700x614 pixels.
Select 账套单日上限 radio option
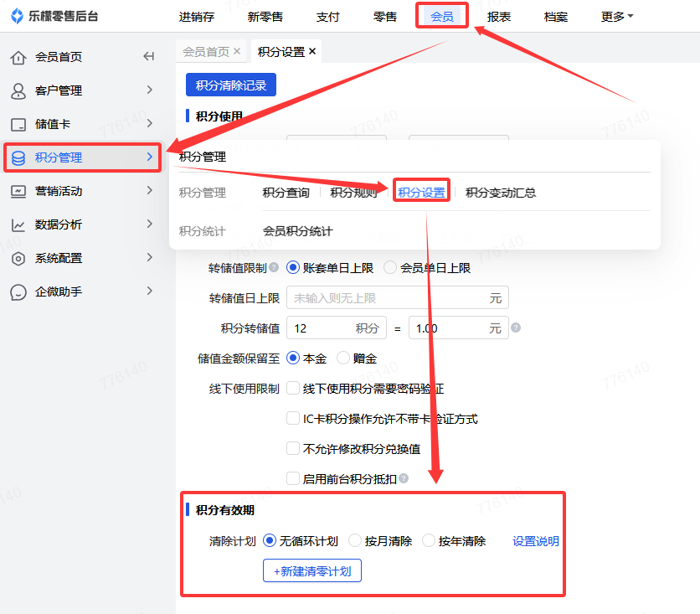click(x=293, y=267)
